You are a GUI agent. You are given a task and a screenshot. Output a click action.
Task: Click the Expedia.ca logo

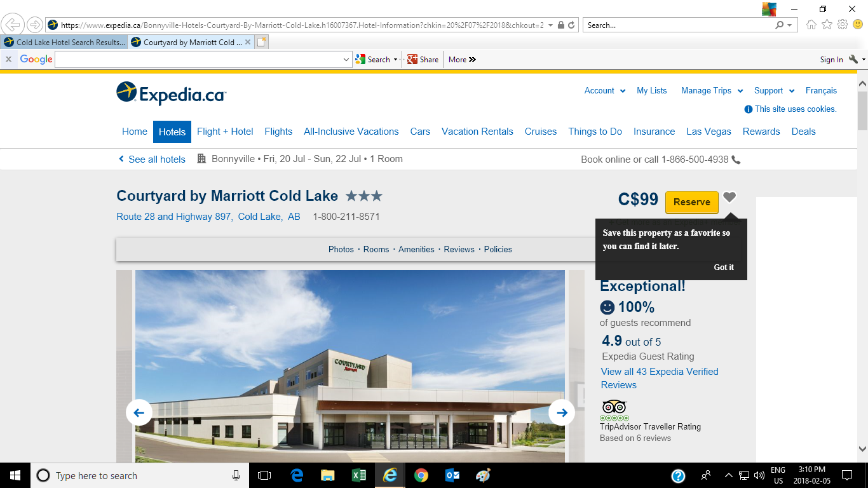[x=172, y=94]
